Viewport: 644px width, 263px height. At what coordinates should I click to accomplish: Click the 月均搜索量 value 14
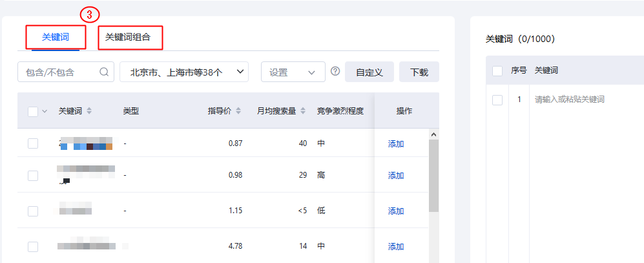[303, 247]
